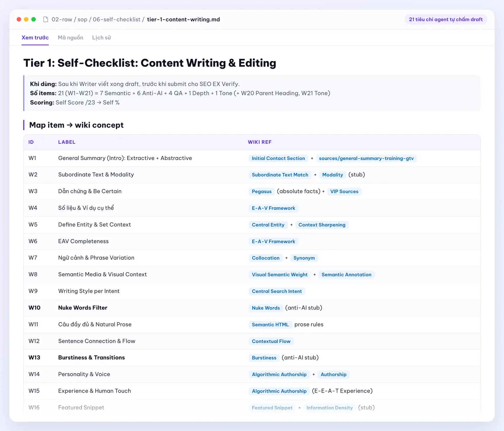Open the sources/general-summary-training-gtv link
The height and width of the screenshot is (431, 504).
[366, 158]
